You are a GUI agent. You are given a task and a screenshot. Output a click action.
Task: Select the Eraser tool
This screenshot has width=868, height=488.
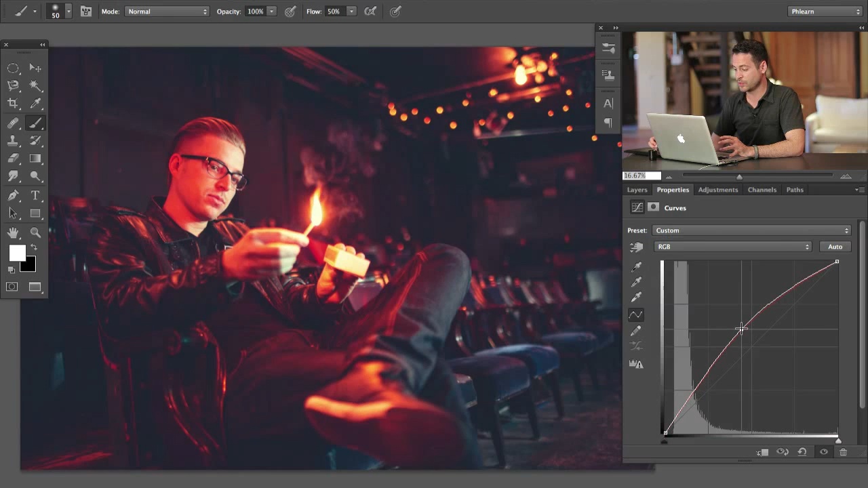[13, 159]
